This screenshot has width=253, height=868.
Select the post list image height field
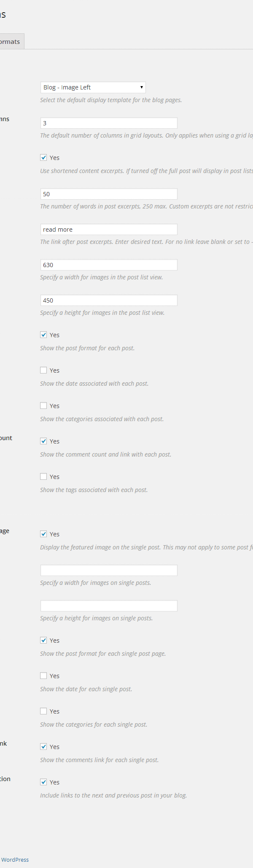(x=109, y=300)
